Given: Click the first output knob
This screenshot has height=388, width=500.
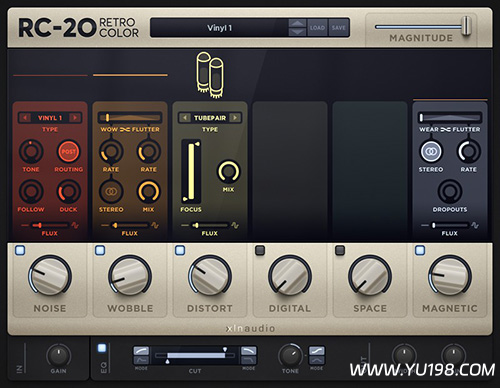Looking at the screenshot, I should tap(404, 355).
